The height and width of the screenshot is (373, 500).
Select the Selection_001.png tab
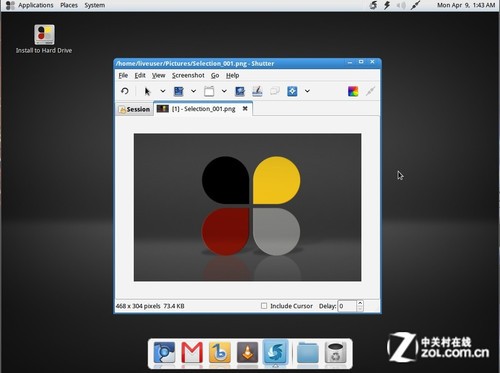pos(203,109)
